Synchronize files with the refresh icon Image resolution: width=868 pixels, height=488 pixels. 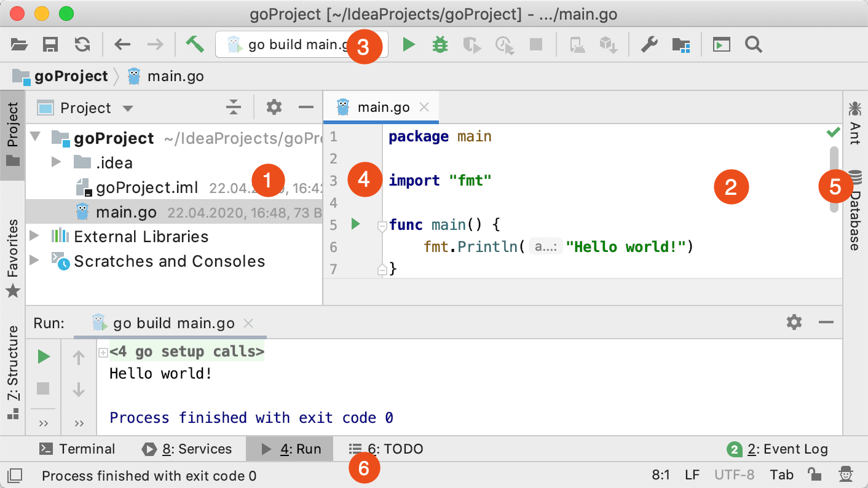coord(82,44)
